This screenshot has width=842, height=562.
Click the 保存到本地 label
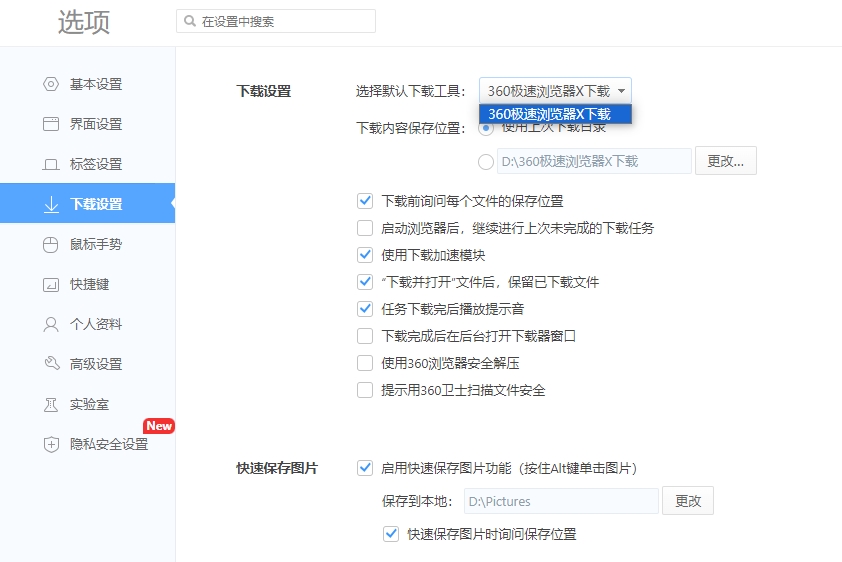click(x=417, y=501)
